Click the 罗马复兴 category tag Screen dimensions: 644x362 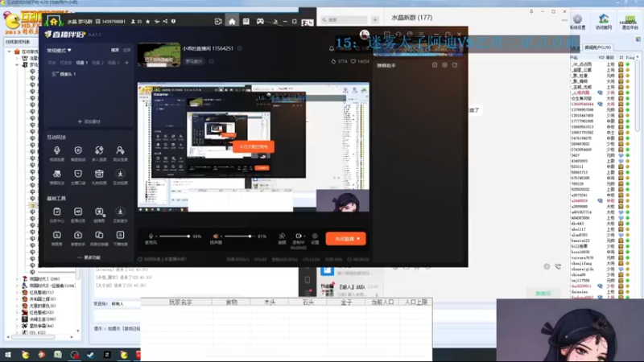[x=194, y=62]
